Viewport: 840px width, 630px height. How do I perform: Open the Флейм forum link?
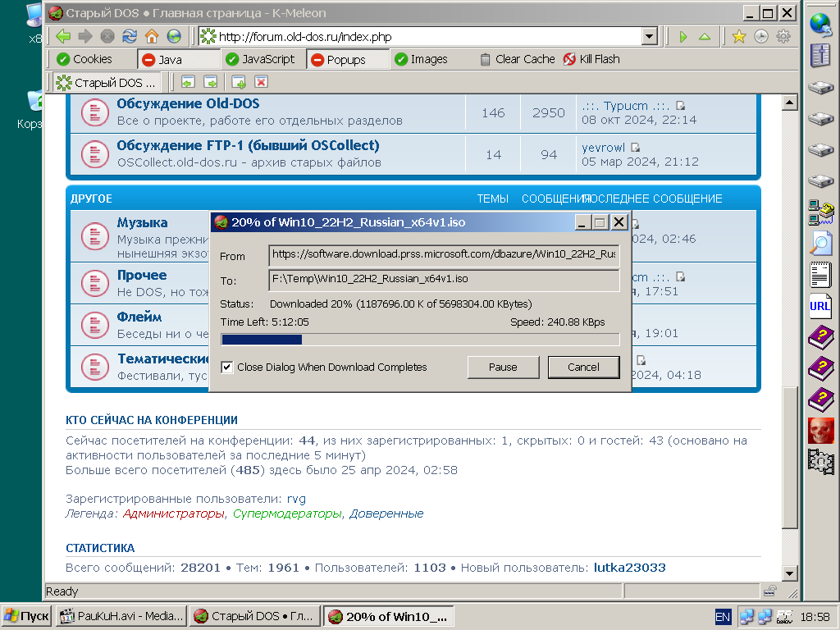click(139, 317)
